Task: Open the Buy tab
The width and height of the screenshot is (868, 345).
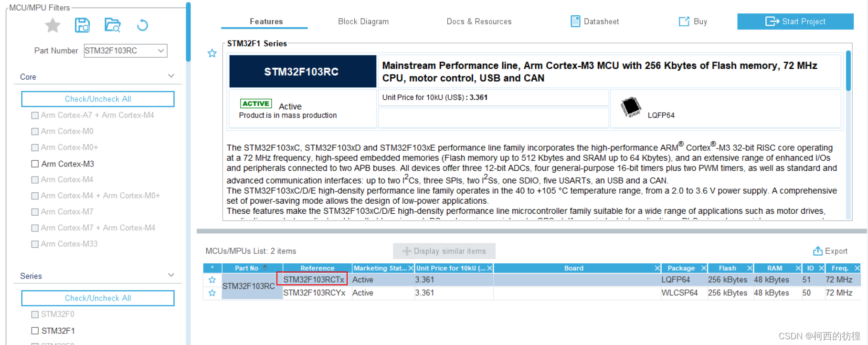Action: 693,21
